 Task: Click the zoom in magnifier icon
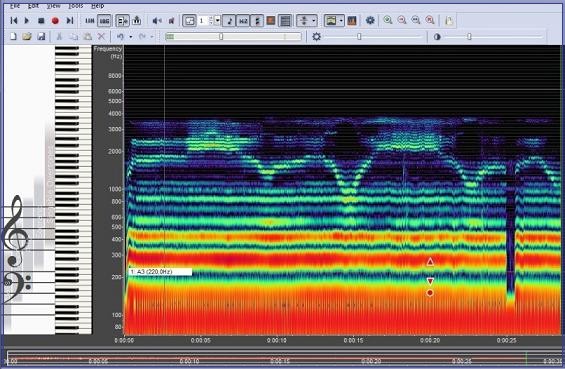(388, 20)
